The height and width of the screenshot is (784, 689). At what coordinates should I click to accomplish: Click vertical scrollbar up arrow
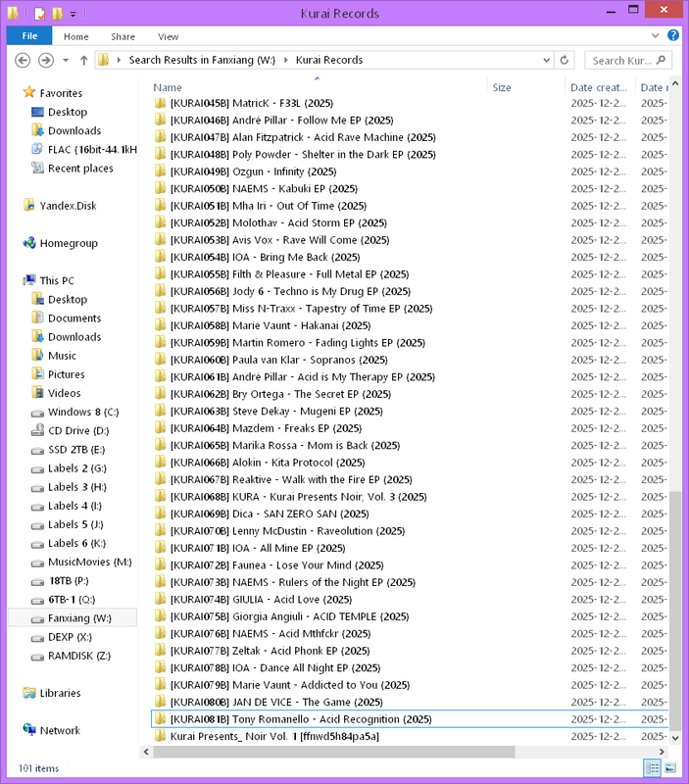675,83
